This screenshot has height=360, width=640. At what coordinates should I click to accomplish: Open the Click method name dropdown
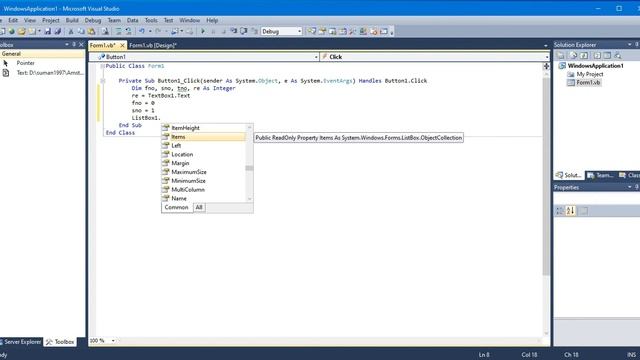click(x=547, y=57)
